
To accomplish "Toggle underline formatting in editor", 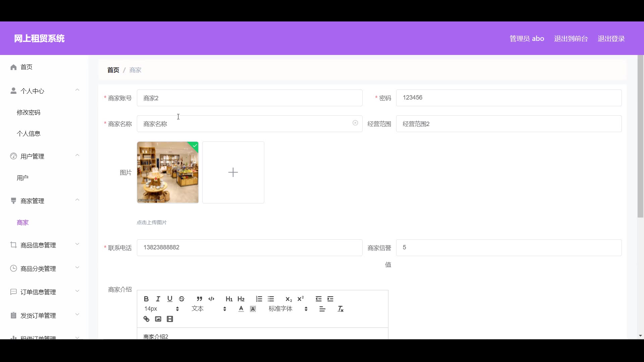I will 170,299.
